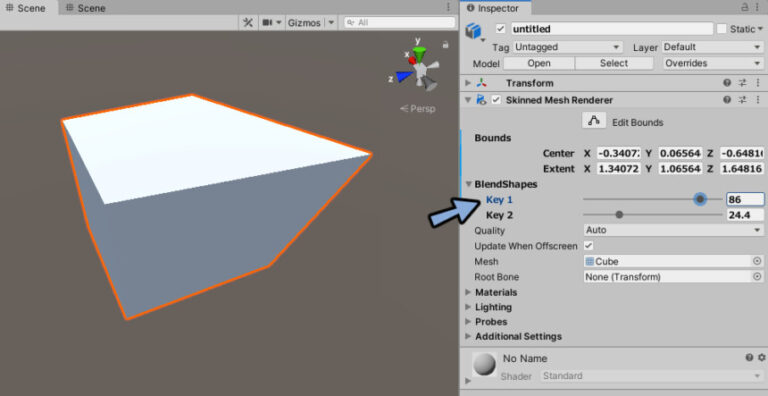Viewport: 768px width, 396px height.
Task: Open the Root Bone object picker icon
Action: [x=757, y=277]
